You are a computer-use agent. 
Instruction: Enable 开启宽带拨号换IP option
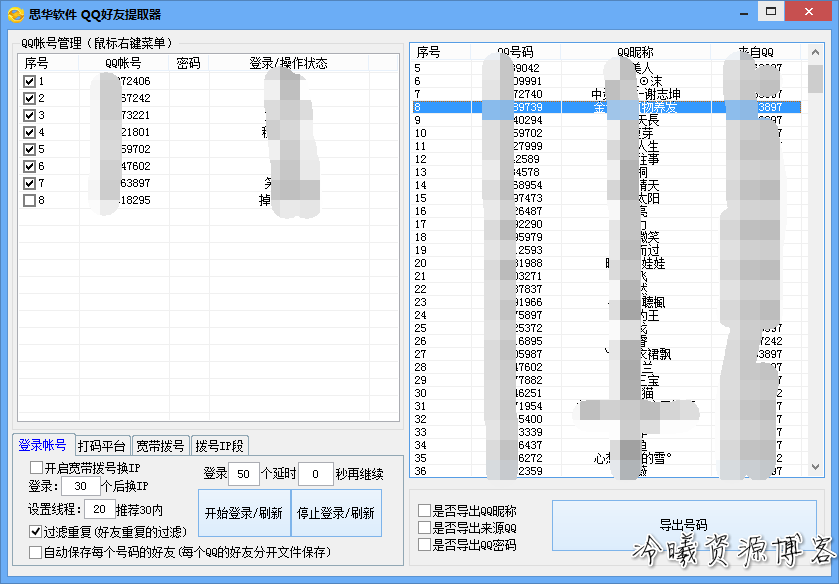click(36, 467)
